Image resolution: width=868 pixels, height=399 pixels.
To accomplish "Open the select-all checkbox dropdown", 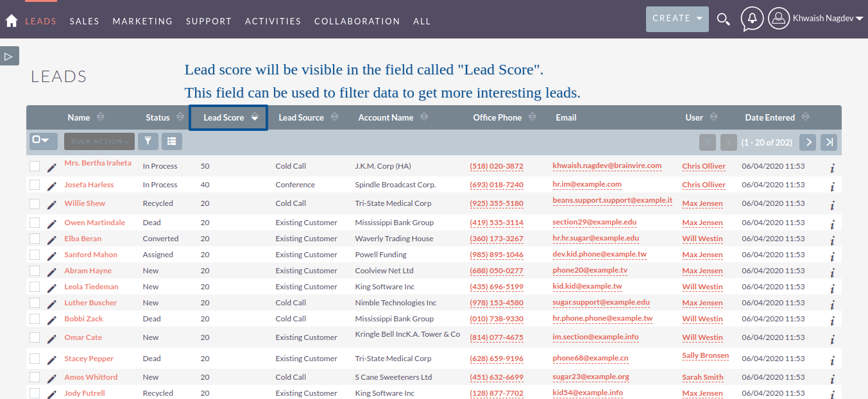I will pyautogui.click(x=44, y=141).
